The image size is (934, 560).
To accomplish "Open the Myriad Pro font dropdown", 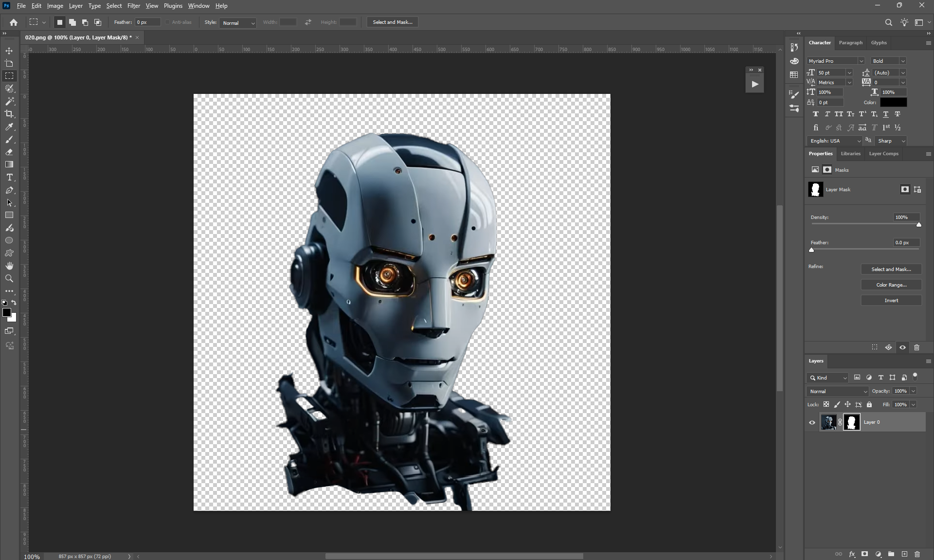I will [x=835, y=61].
